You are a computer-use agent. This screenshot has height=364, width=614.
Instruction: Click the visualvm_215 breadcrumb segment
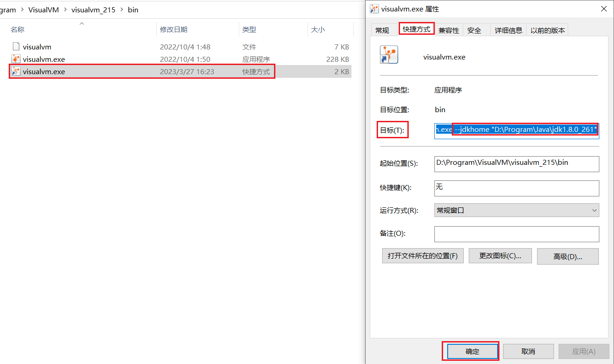click(93, 10)
